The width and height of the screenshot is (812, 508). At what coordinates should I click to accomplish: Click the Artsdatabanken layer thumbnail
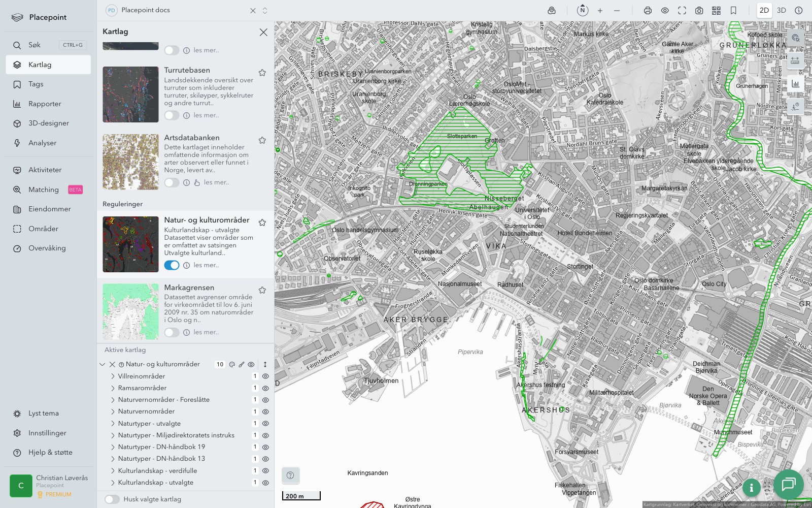130,162
